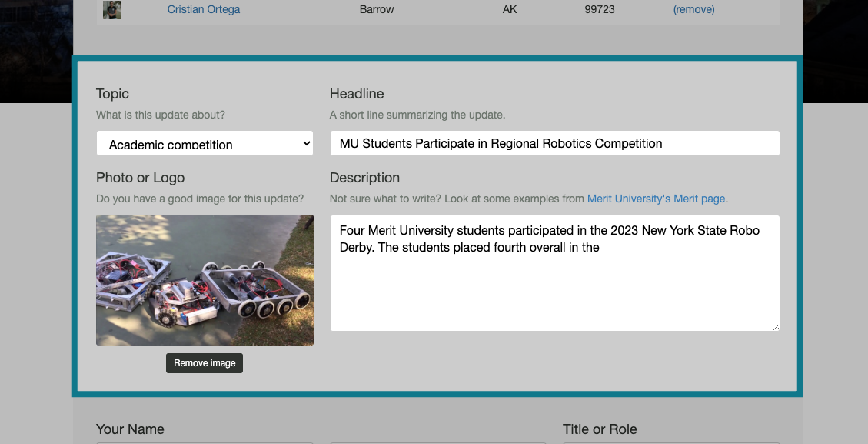Click remove next to Cristian Ortega
The height and width of the screenshot is (444, 868).
pyautogui.click(x=693, y=9)
